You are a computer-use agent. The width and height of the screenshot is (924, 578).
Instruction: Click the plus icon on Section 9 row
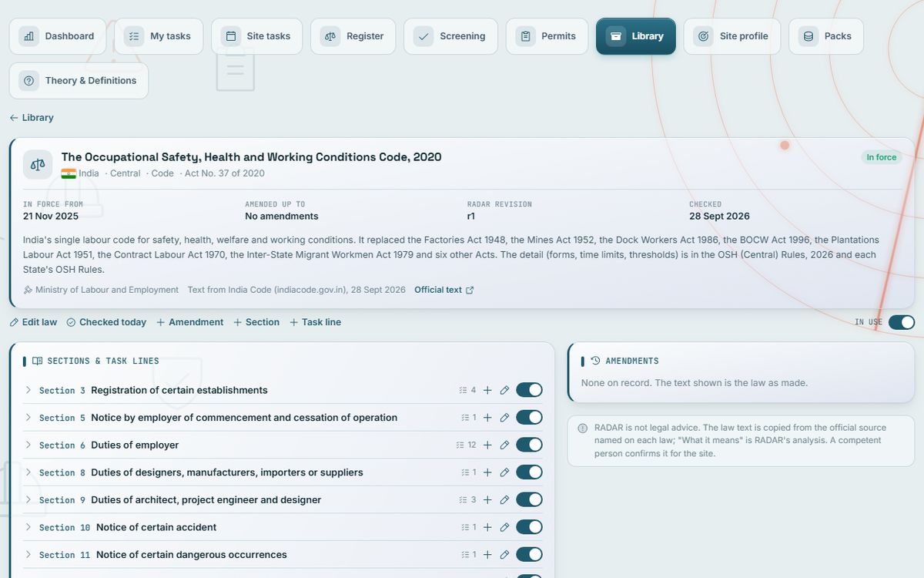pos(487,499)
